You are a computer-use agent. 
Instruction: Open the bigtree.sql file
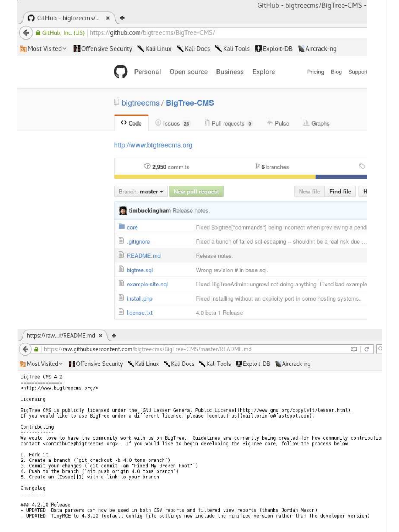(x=140, y=270)
